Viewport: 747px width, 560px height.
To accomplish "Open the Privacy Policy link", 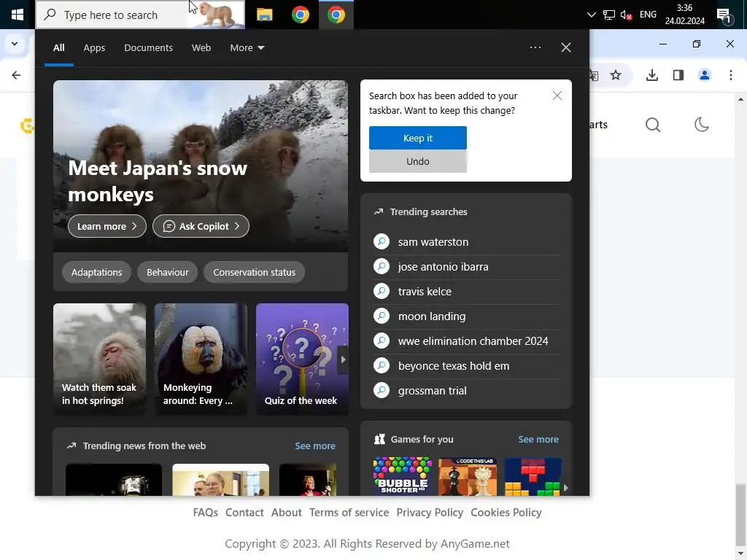I will pos(430,513).
